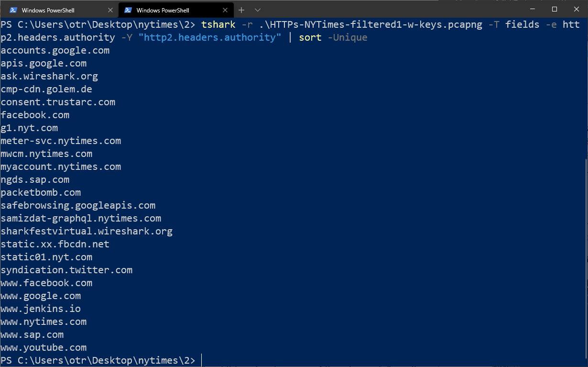Close the first Windows PowerShell tab
This screenshot has height=367, width=588.
tap(111, 10)
